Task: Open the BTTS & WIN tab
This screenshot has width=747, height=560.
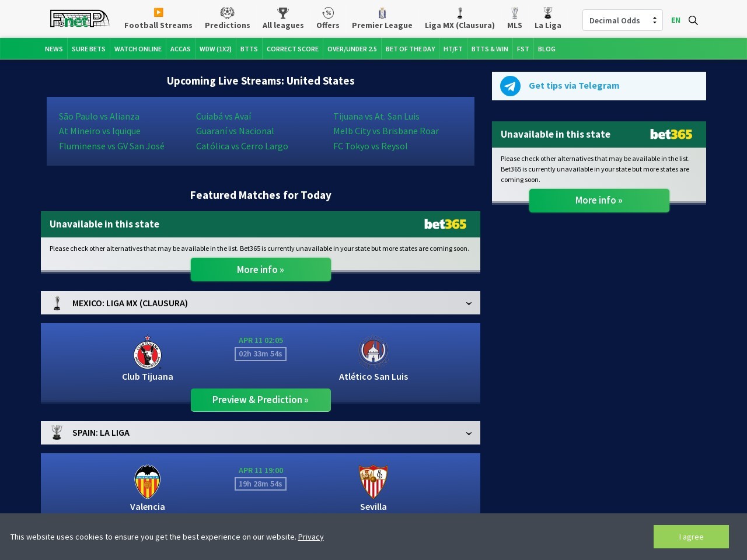Action: tap(490, 49)
